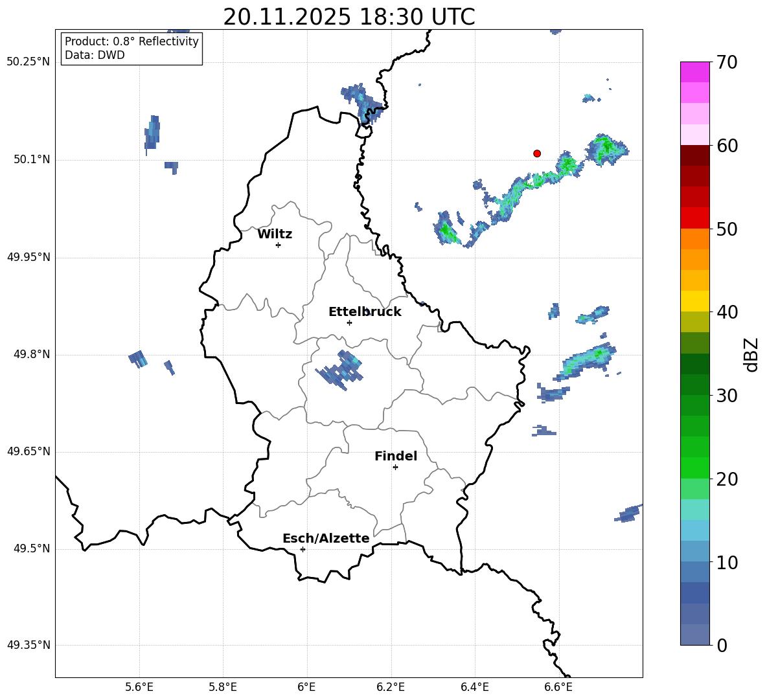Click the 49.5°N latitude label
Viewport: 767px width, 700px height.
point(32,548)
